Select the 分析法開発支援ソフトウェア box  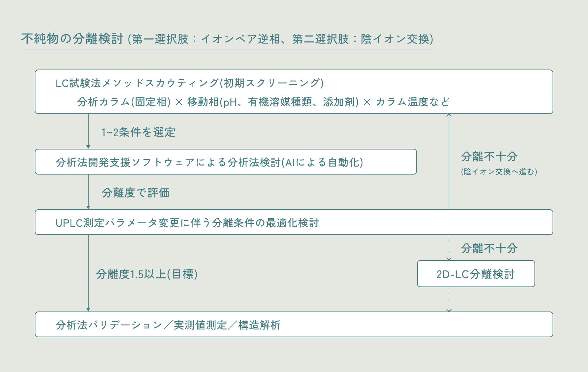click(x=226, y=162)
